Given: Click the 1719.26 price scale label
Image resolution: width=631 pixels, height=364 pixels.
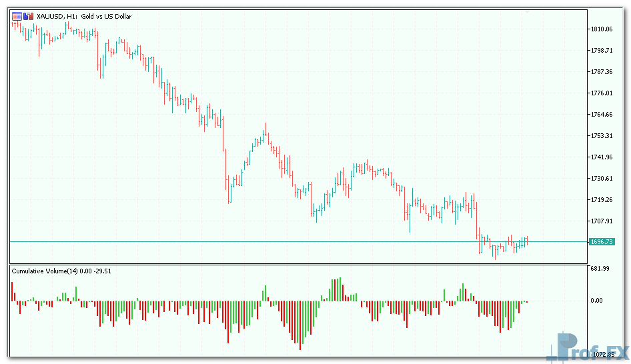Looking at the screenshot, I should pos(601,199).
